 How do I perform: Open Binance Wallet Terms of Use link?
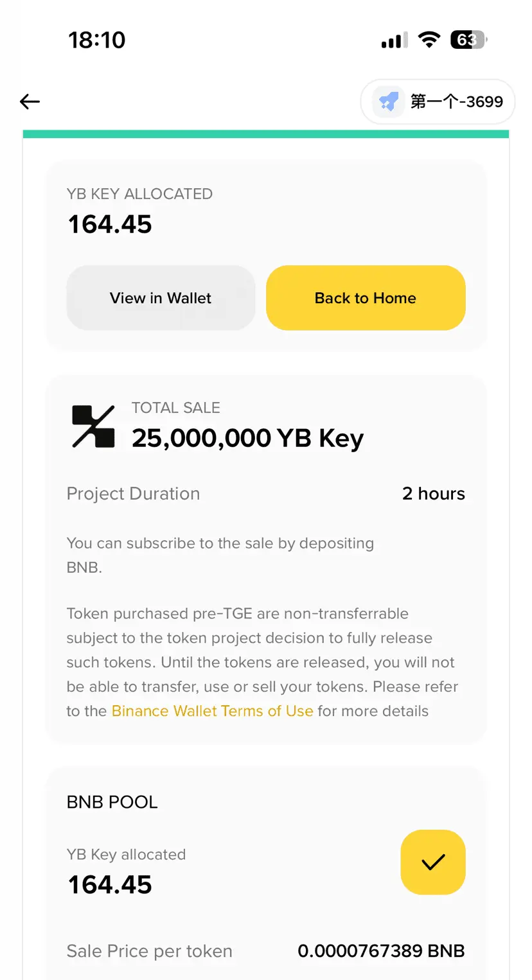coord(212,711)
